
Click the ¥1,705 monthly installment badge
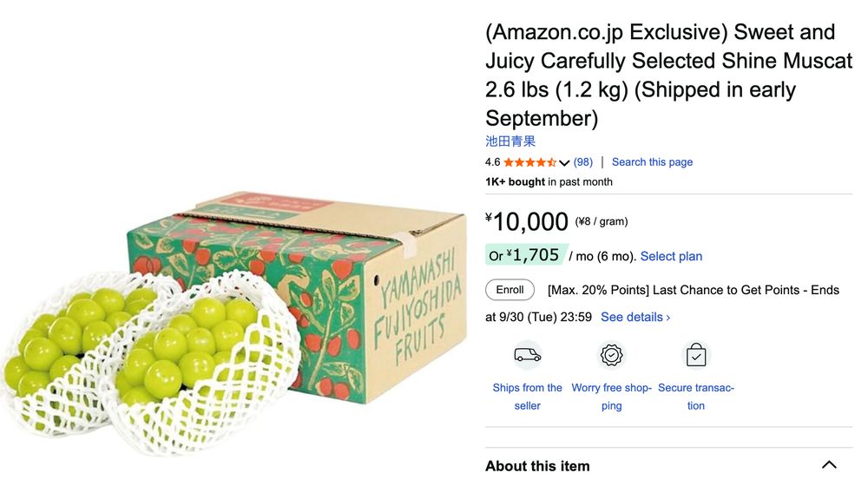coord(526,255)
